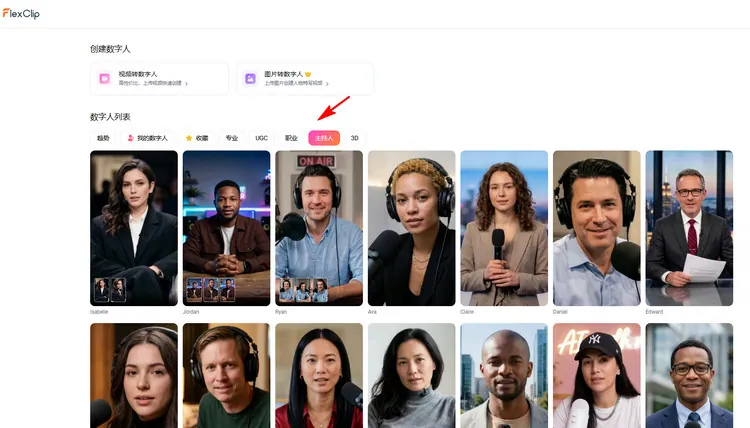
Task: Select second-row brunette woman beside microphone
Action: pos(134,376)
